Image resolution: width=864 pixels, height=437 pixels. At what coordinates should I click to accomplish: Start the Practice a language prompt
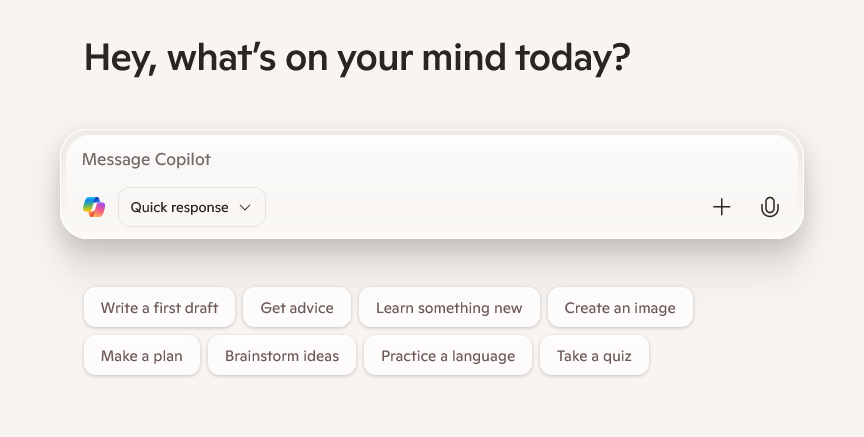coord(448,355)
